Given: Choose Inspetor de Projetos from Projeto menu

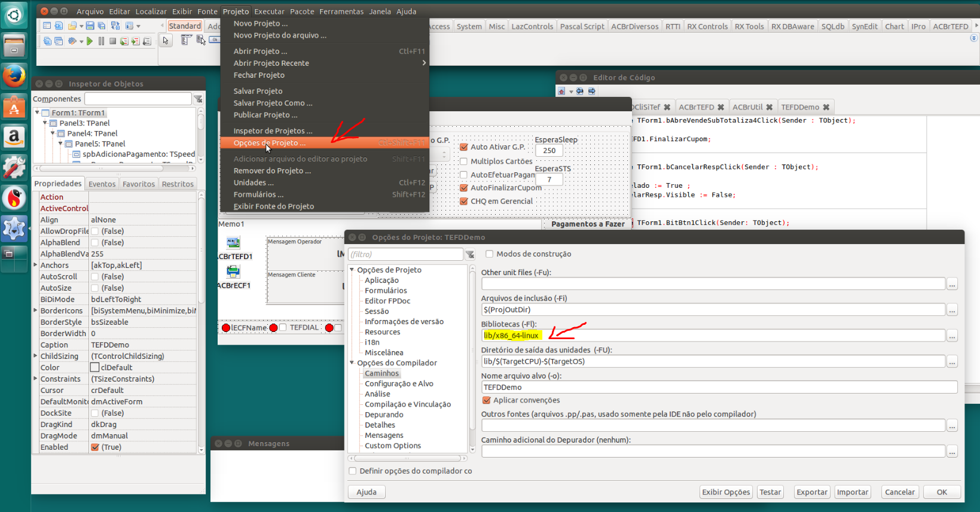Looking at the screenshot, I should tap(273, 130).
